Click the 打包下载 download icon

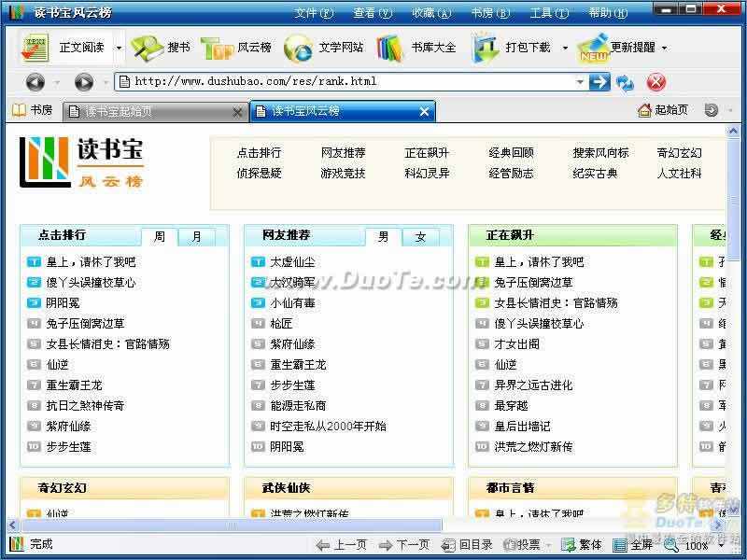(485, 48)
